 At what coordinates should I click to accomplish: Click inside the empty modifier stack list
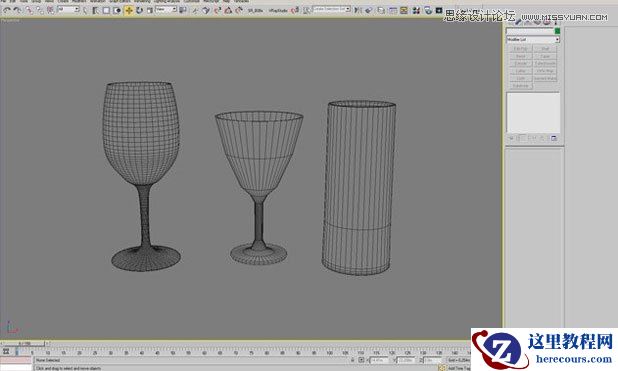click(x=533, y=112)
